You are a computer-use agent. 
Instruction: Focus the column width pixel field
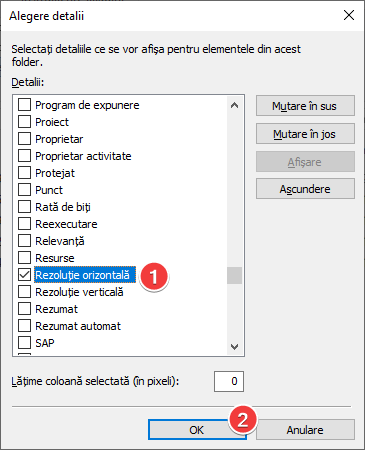click(229, 381)
